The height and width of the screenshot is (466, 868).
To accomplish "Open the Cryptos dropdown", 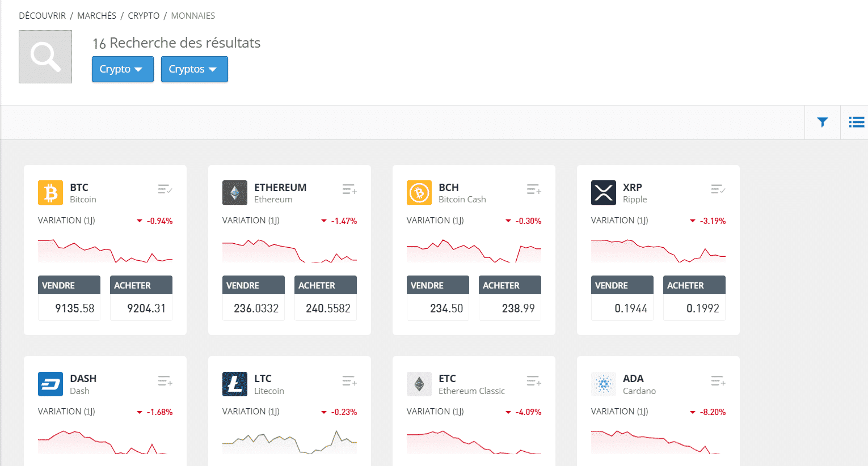I will tap(195, 69).
